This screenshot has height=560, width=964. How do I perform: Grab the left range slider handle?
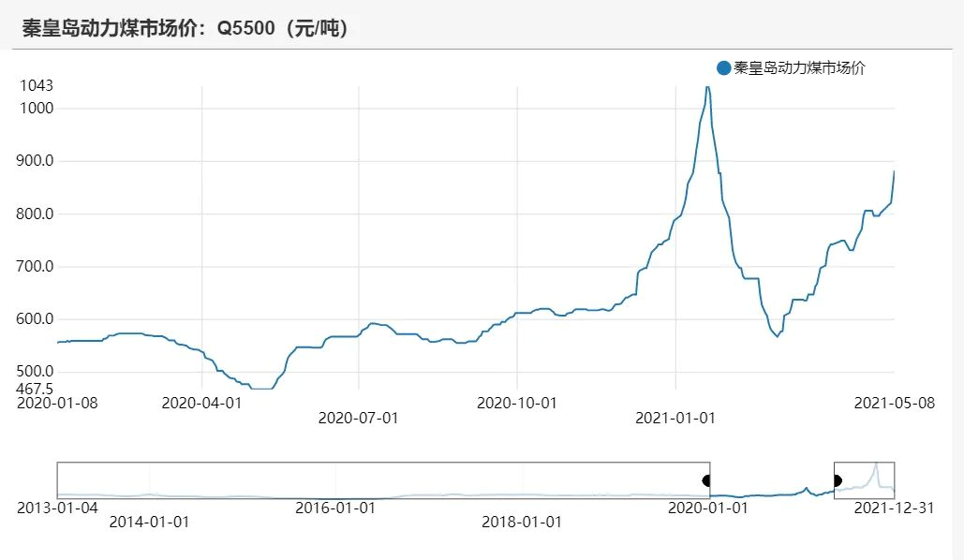click(x=707, y=480)
